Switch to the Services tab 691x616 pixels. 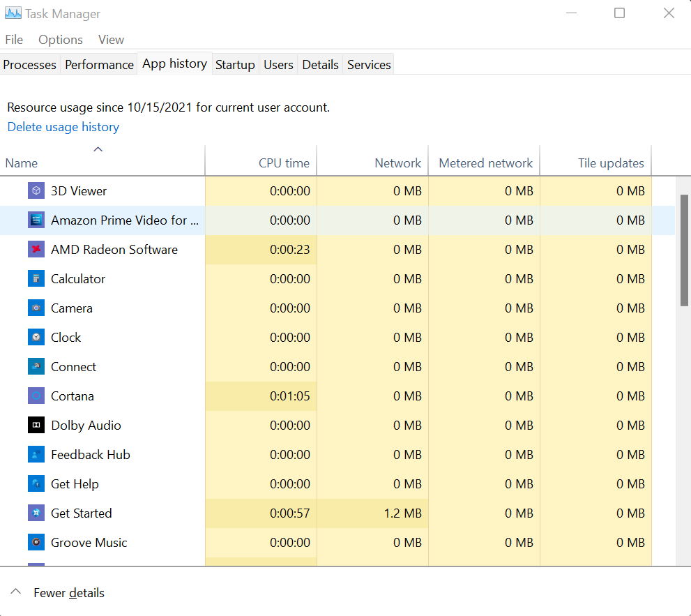(x=369, y=65)
